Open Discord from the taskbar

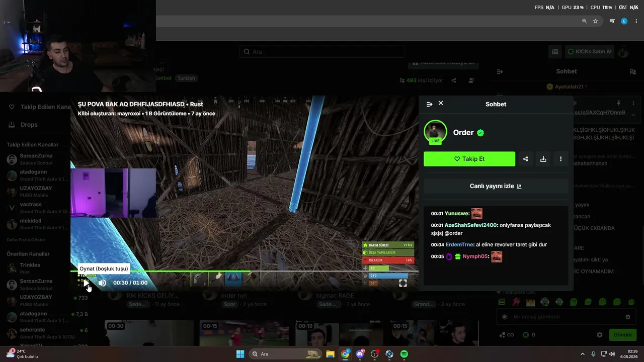(360, 354)
